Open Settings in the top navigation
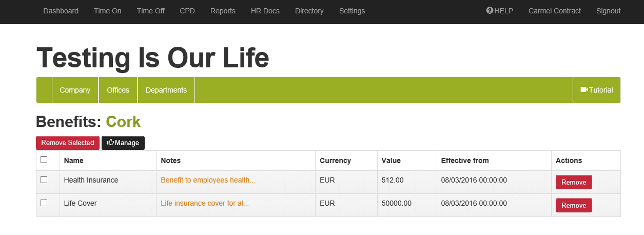The height and width of the screenshot is (235, 644). (x=352, y=11)
